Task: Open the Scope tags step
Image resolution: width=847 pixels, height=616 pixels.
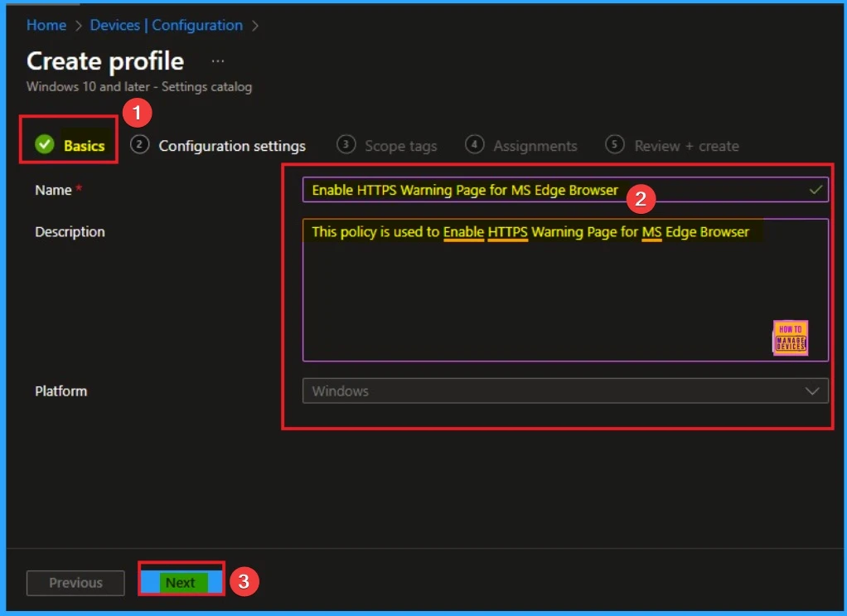Action: point(387,145)
